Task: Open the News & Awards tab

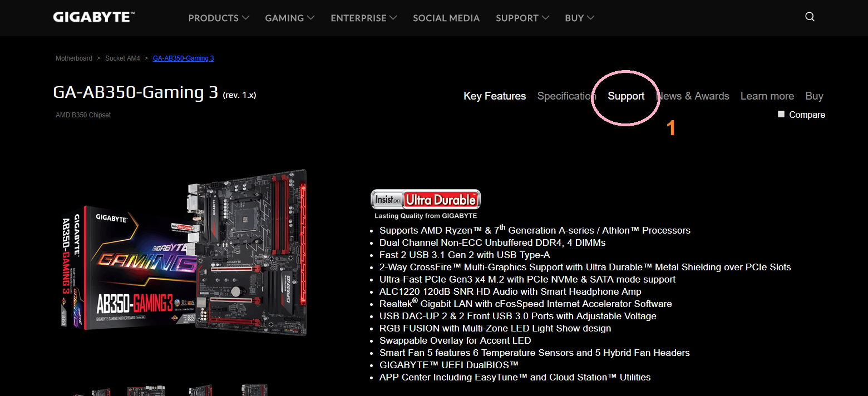Action: [693, 96]
